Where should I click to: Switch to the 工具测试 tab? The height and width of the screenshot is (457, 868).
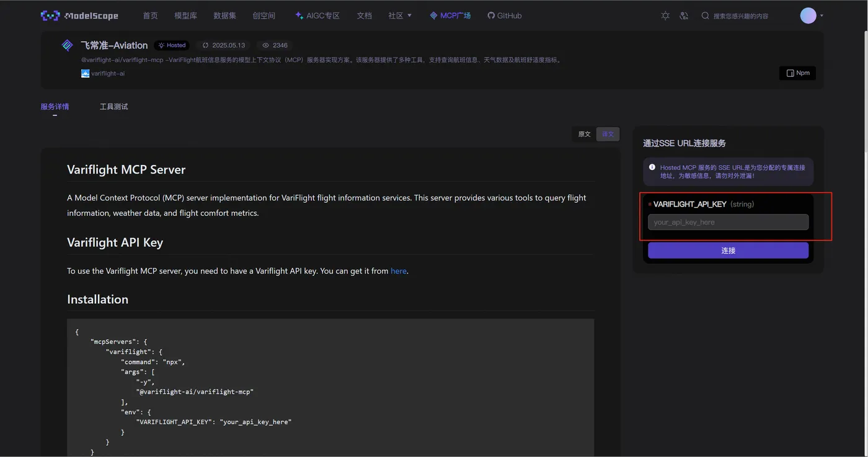tap(114, 107)
